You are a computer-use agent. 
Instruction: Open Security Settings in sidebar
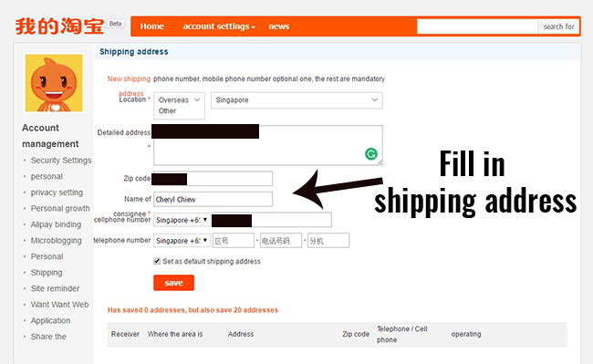tap(61, 161)
